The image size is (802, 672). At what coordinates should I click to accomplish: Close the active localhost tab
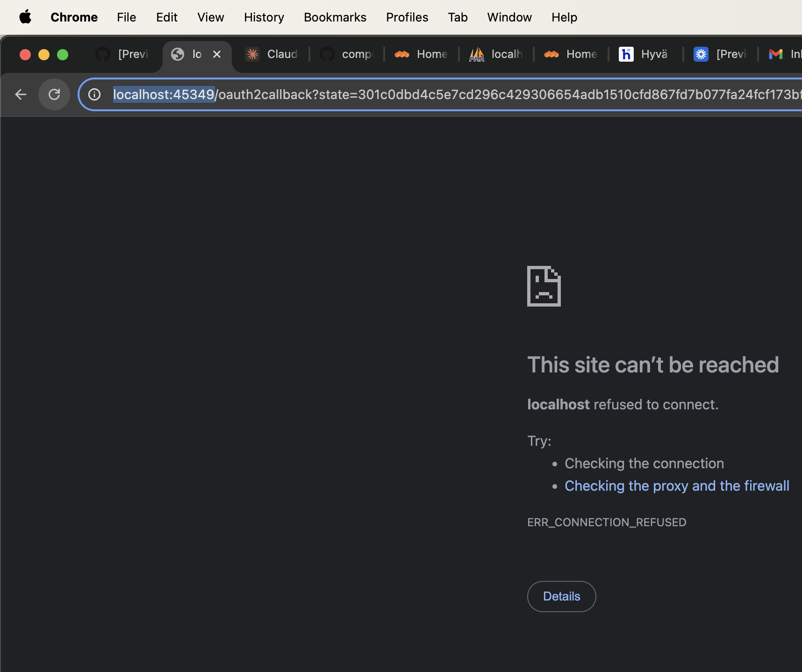pos(217,54)
